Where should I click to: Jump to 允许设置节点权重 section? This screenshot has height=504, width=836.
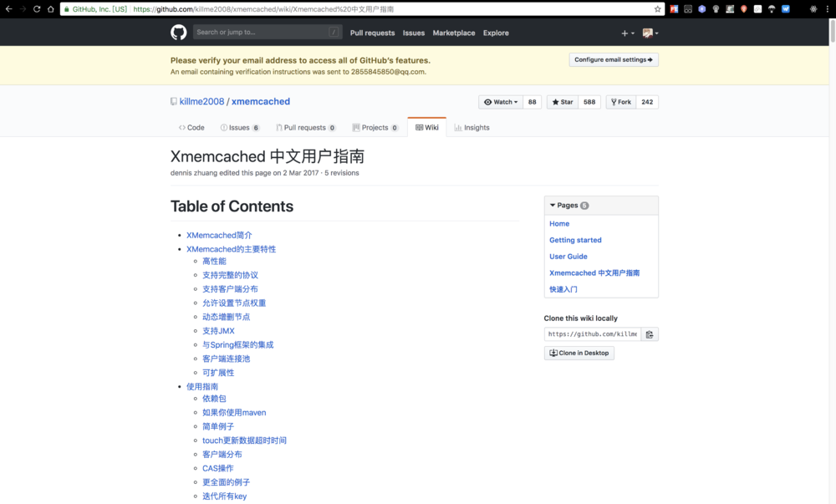pyautogui.click(x=233, y=303)
